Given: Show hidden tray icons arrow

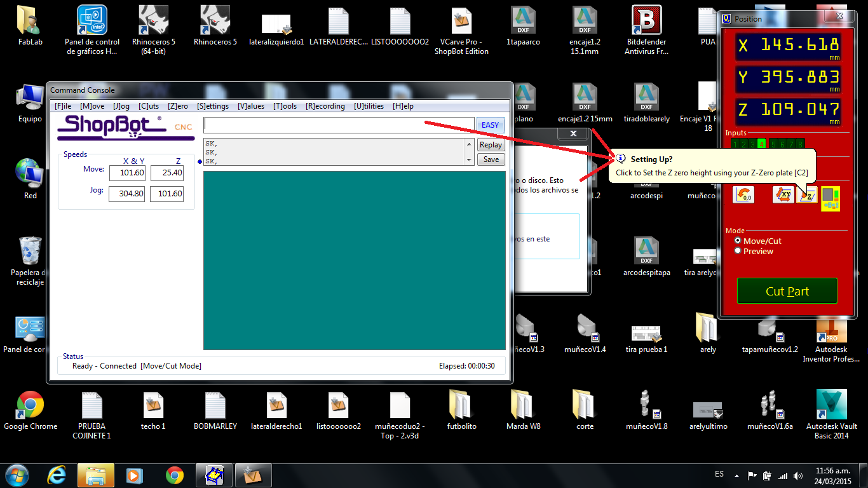Looking at the screenshot, I should coord(736,475).
